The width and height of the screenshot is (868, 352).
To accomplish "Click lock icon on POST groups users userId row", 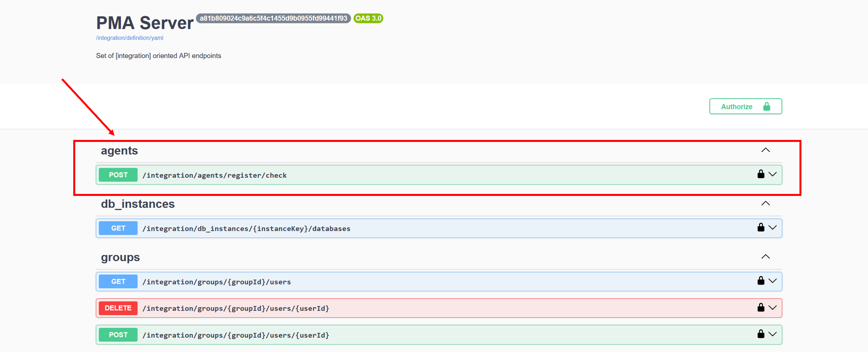I will coord(760,334).
